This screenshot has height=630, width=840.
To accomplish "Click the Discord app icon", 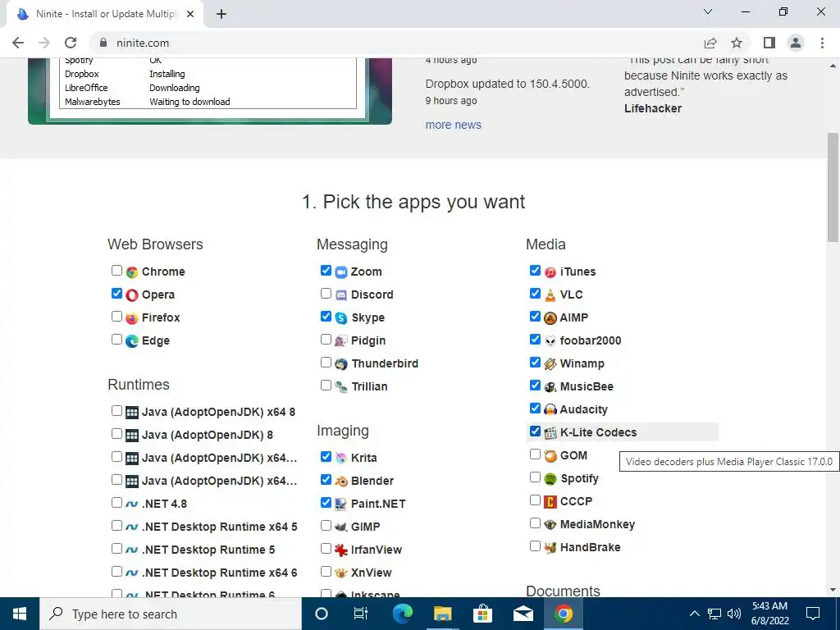I will click(x=341, y=295).
